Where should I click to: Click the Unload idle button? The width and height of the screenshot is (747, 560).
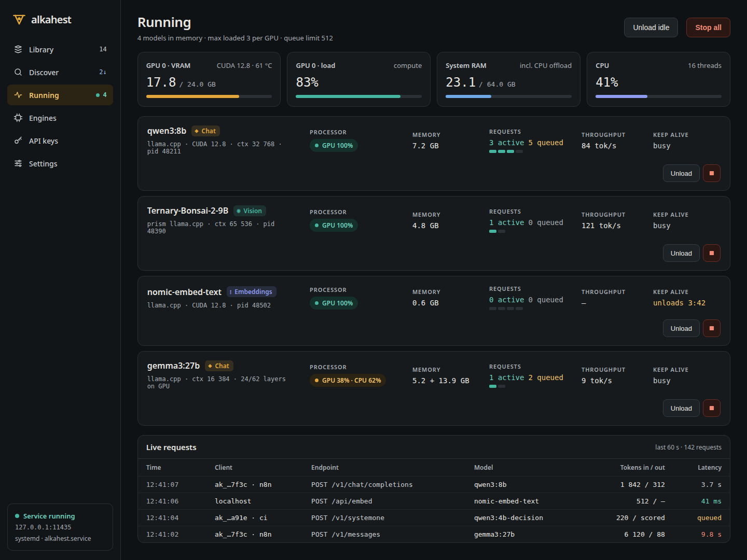(651, 27)
